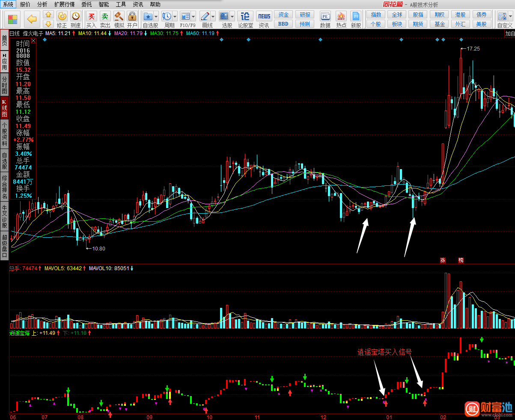Click the 研报 button
Viewport: 515px width, 420px height.
coord(305,15)
